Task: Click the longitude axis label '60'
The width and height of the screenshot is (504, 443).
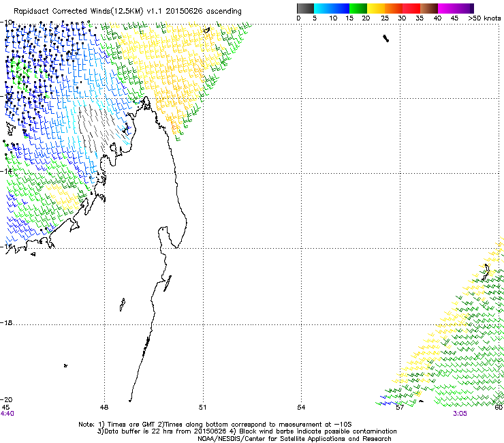Action: point(499,408)
